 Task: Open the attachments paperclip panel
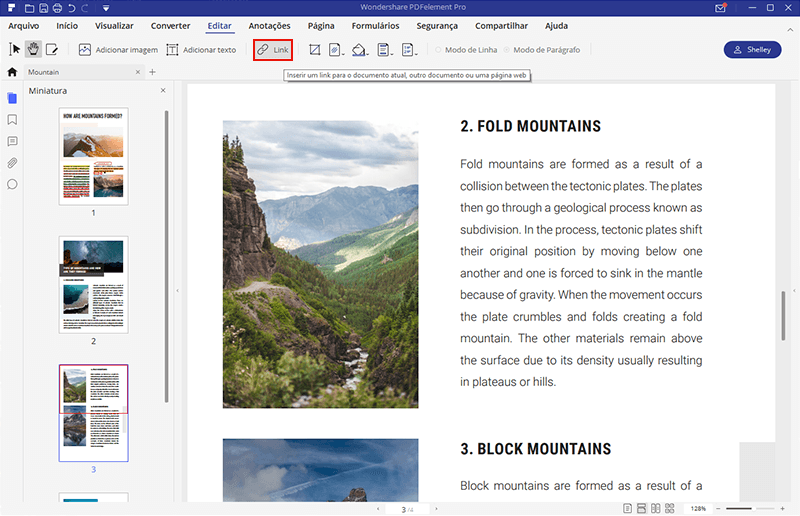pyautogui.click(x=12, y=163)
